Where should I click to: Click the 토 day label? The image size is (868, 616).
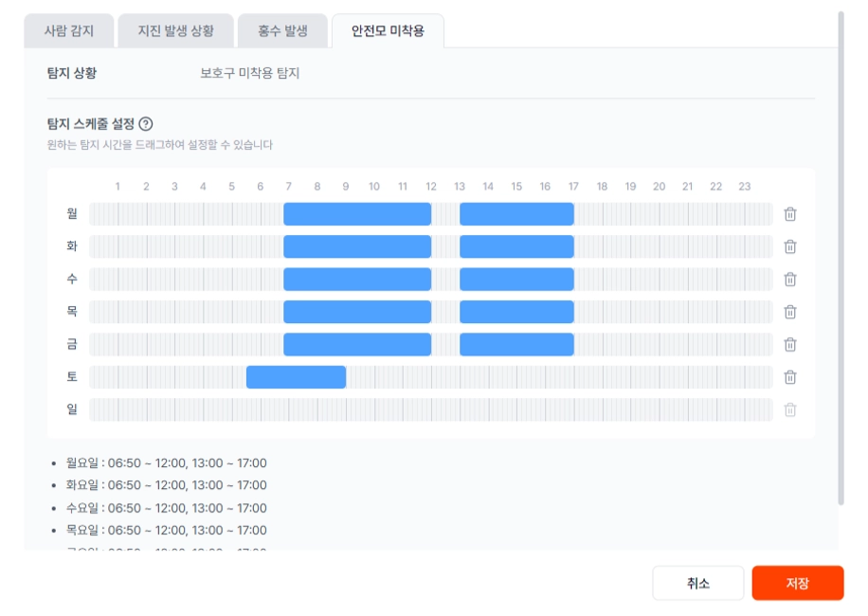(x=72, y=377)
